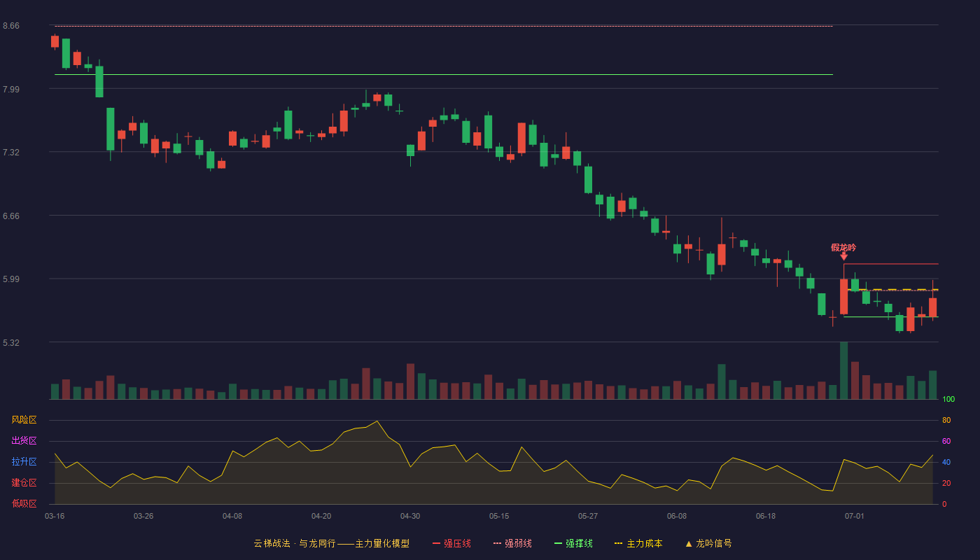
Task: Click the 05-27 date label
Action: tap(588, 516)
